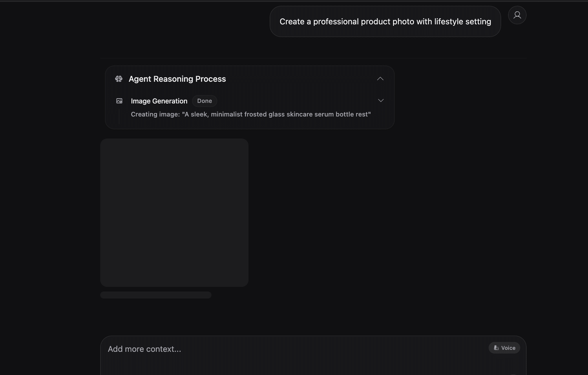Click the loading caption bar below the image
588x375 pixels.
pos(156,295)
